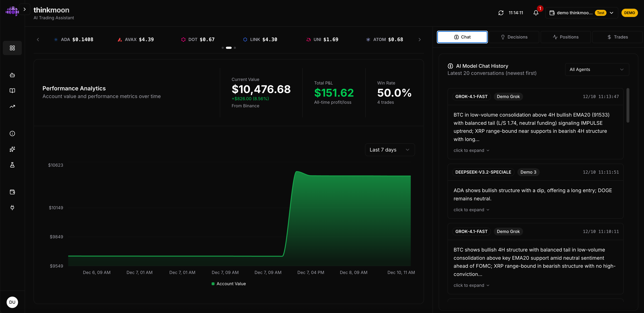Open the Positions tab
The width and height of the screenshot is (644, 313).
(x=565, y=37)
